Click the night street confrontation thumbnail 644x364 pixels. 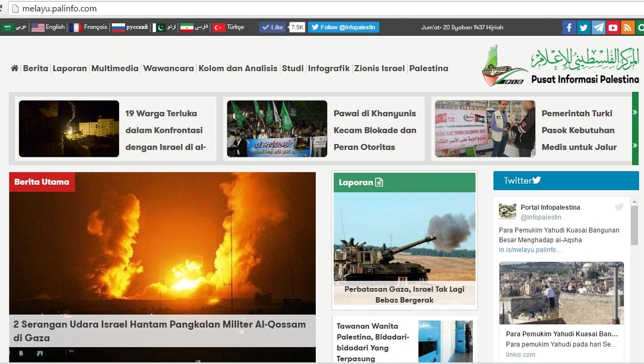69,129
